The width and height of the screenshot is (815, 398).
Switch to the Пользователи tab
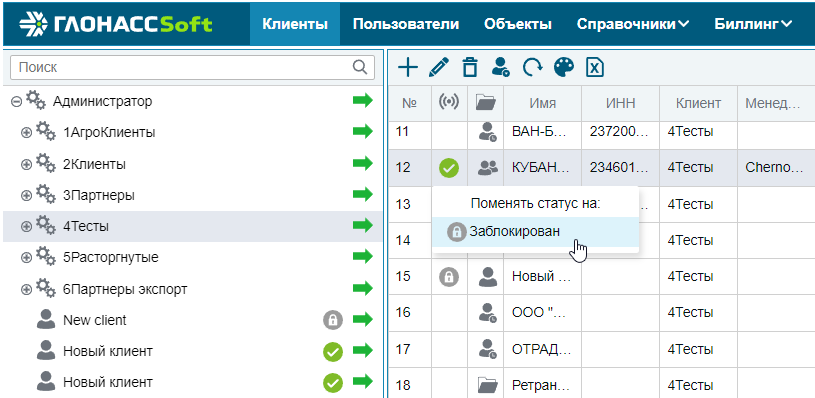point(406,24)
